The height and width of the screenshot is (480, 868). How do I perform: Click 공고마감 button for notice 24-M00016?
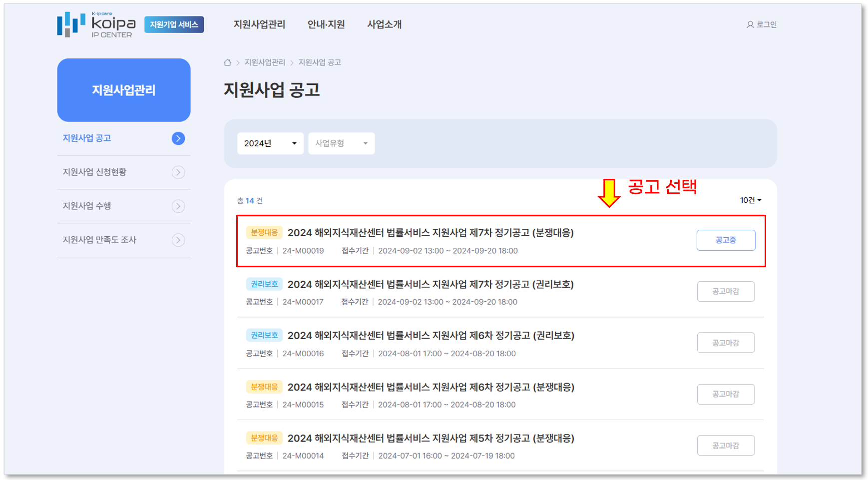[726, 343]
